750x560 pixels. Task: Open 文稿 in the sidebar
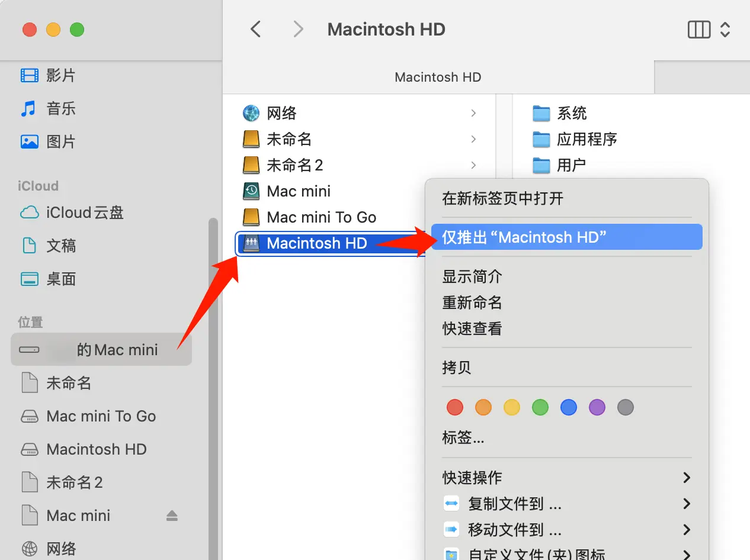click(47, 246)
